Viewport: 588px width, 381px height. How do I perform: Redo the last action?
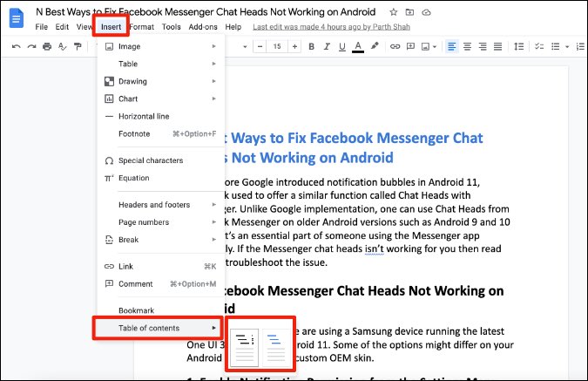click(x=32, y=46)
